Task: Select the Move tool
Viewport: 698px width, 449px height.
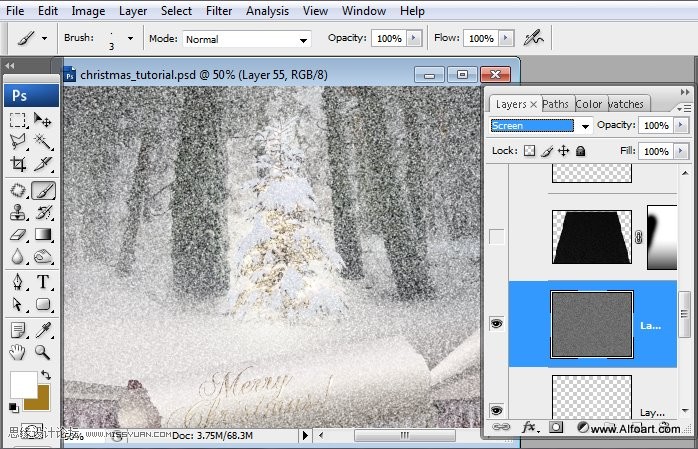Action: (43, 120)
